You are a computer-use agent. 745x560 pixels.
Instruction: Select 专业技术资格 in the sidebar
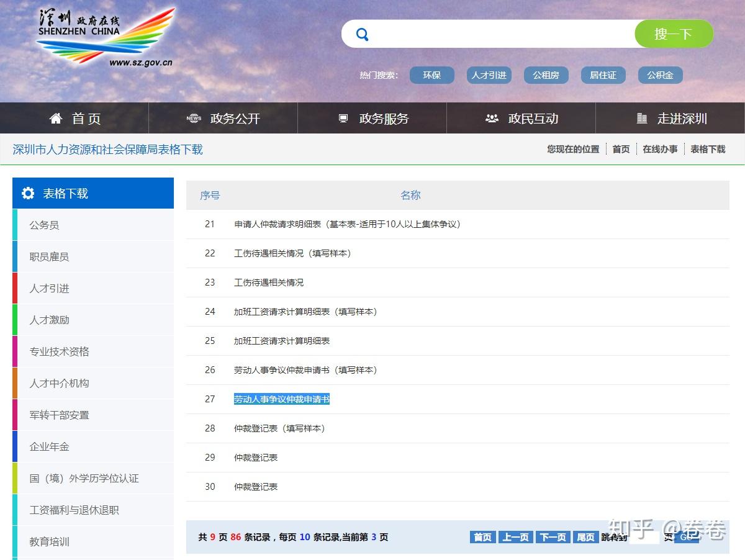pyautogui.click(x=93, y=351)
